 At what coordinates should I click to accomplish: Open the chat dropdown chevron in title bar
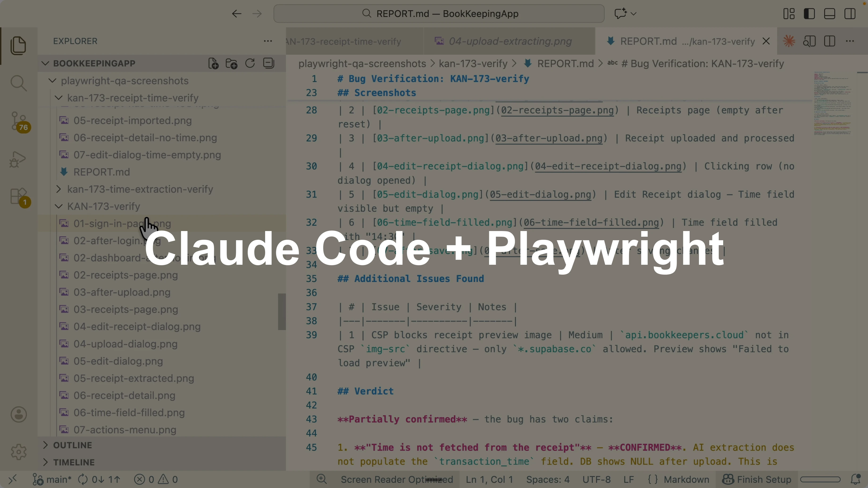(x=634, y=14)
